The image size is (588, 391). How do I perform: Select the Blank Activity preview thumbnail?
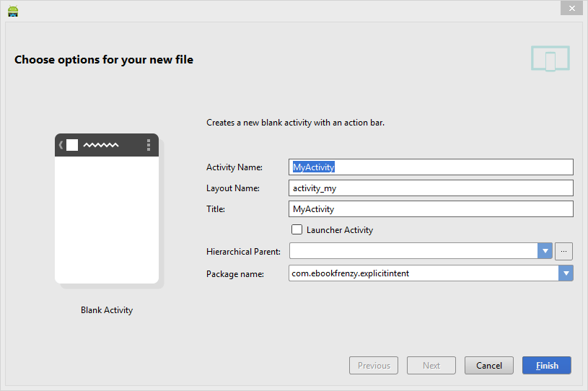click(x=107, y=209)
